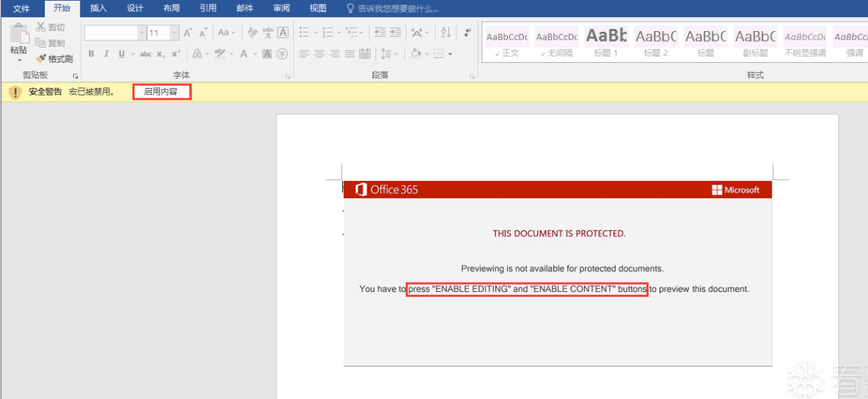
Task: Click the Cut (剪切) scissors button
Action: coord(50,27)
